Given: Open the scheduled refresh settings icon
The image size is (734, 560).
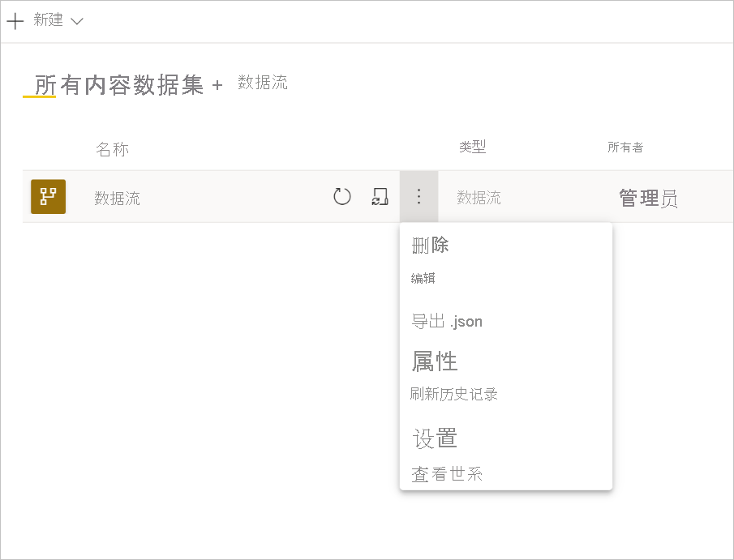Looking at the screenshot, I should tap(379, 196).
